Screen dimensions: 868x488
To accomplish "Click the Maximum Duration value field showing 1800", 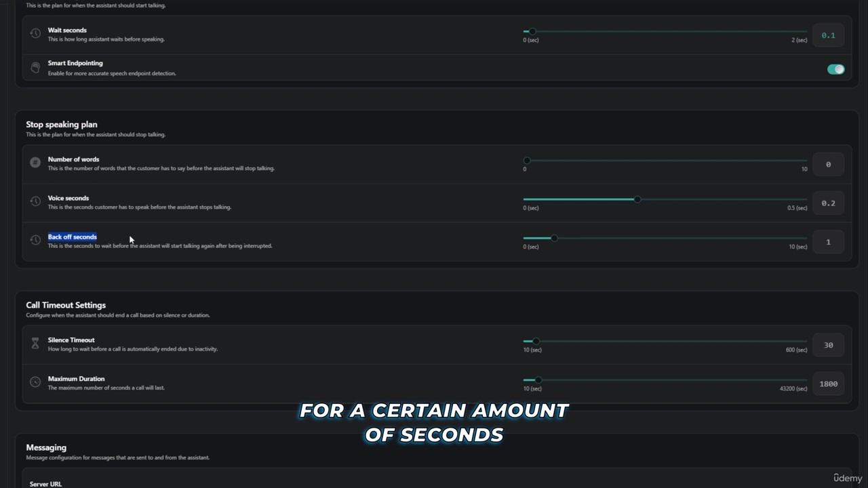I will coord(828,384).
